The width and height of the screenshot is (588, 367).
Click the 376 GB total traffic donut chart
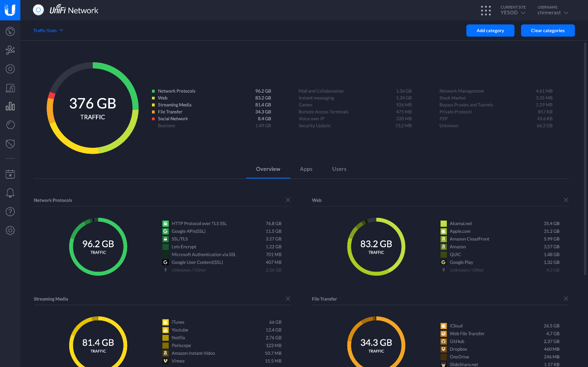93,108
